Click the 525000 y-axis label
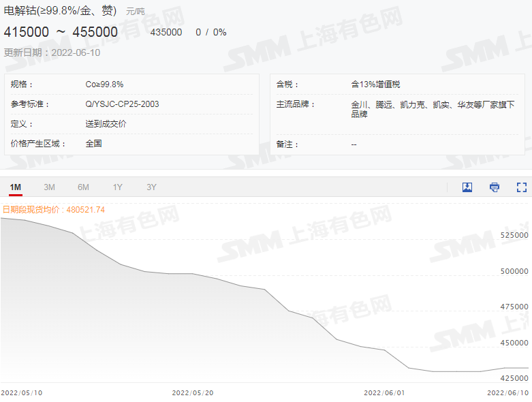532x402 pixels. coord(514,235)
